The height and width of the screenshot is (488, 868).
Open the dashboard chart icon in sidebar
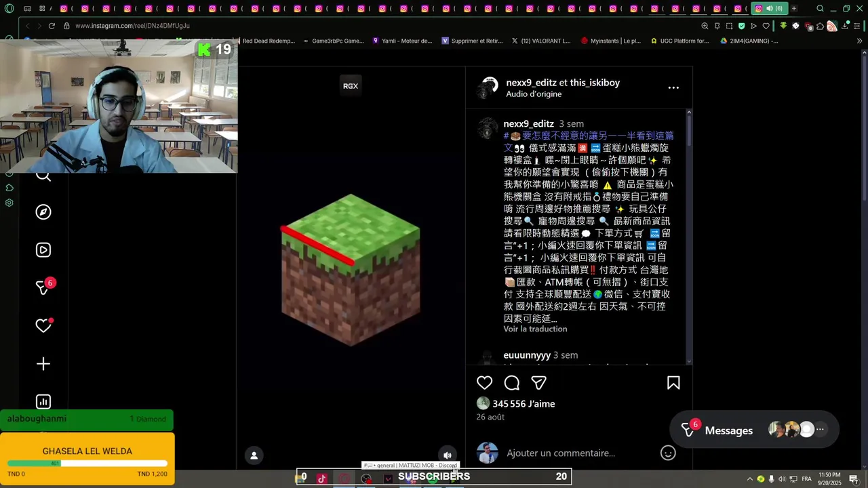click(x=43, y=402)
